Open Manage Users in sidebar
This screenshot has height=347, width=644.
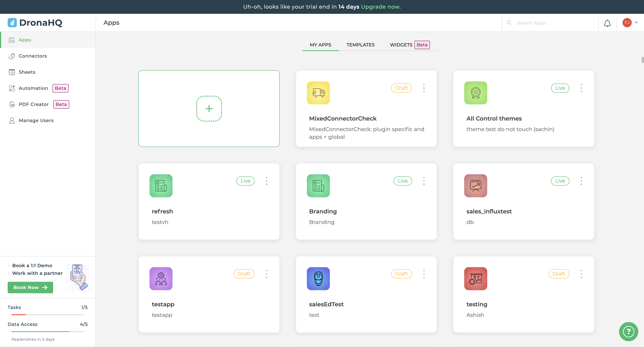point(48,120)
